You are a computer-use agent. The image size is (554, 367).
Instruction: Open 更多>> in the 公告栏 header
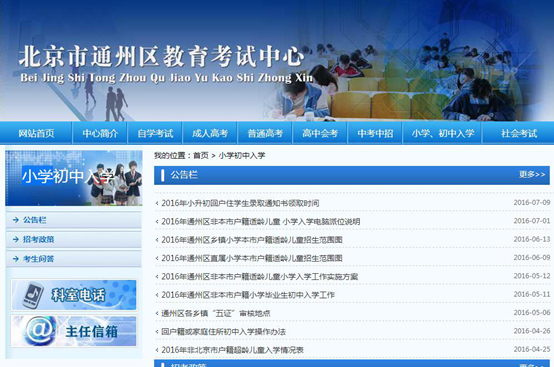click(532, 174)
